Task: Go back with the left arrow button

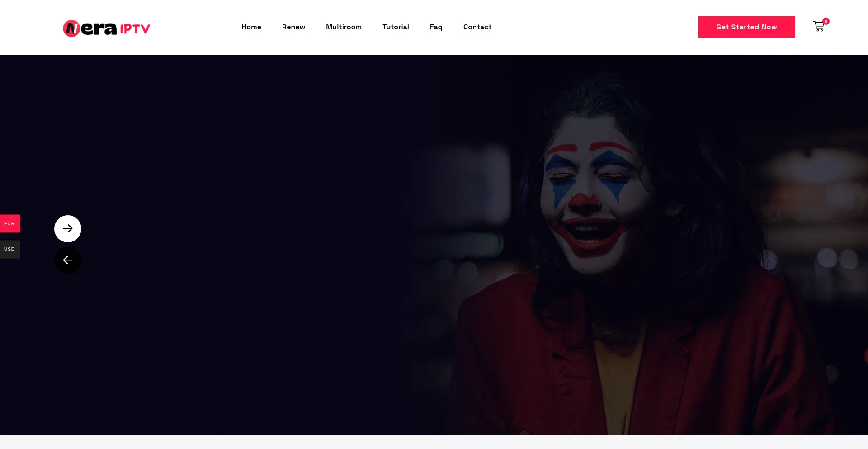Action: coord(68,260)
